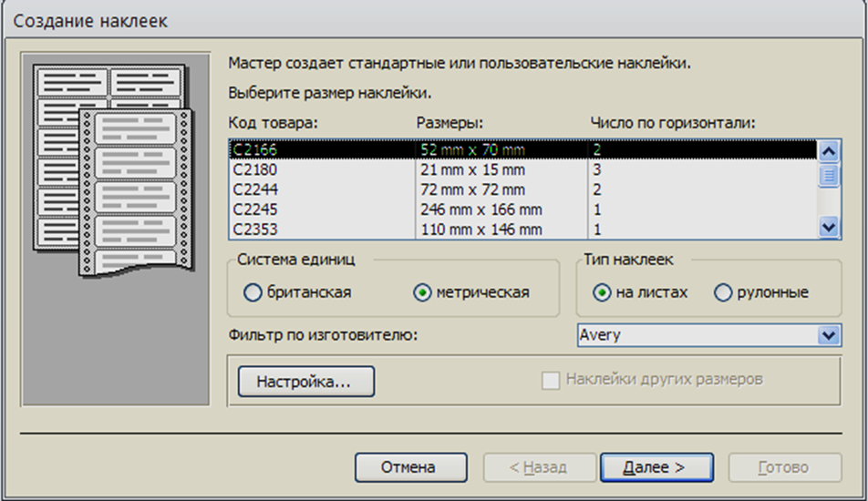Screen dimensions: 868x501
Task: Open the Avery manufacturer filter dropdown
Action: pyautogui.click(x=828, y=335)
